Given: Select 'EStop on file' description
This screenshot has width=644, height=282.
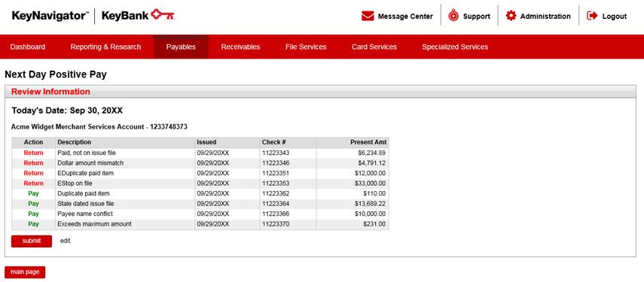Looking at the screenshot, I should pos(75,183).
